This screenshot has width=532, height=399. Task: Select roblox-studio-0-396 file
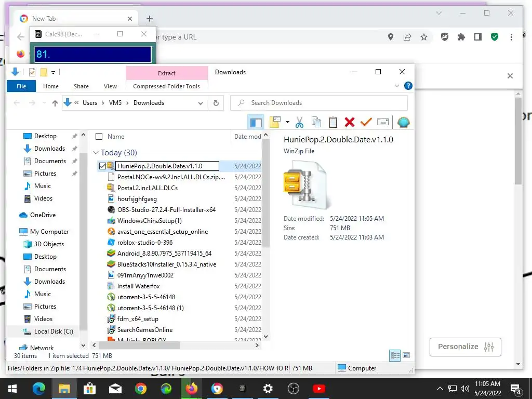(x=145, y=242)
